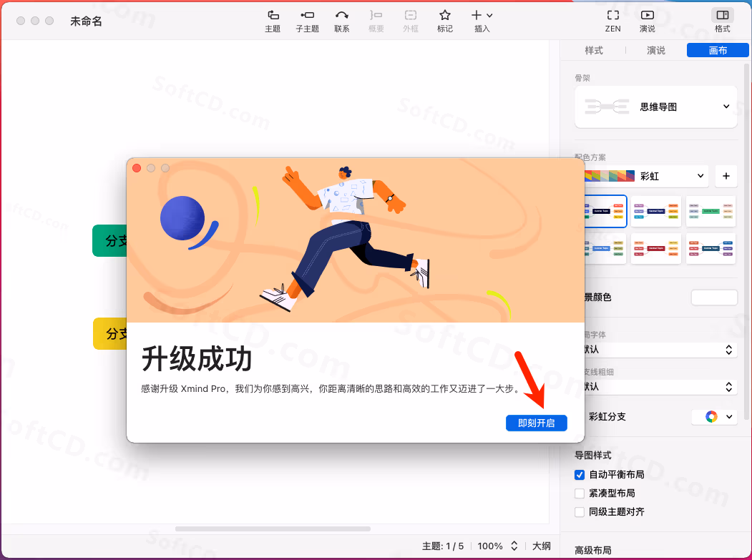Select the 联系 relationship tool
Screen dimensions: 752x560
pyautogui.click(x=341, y=21)
